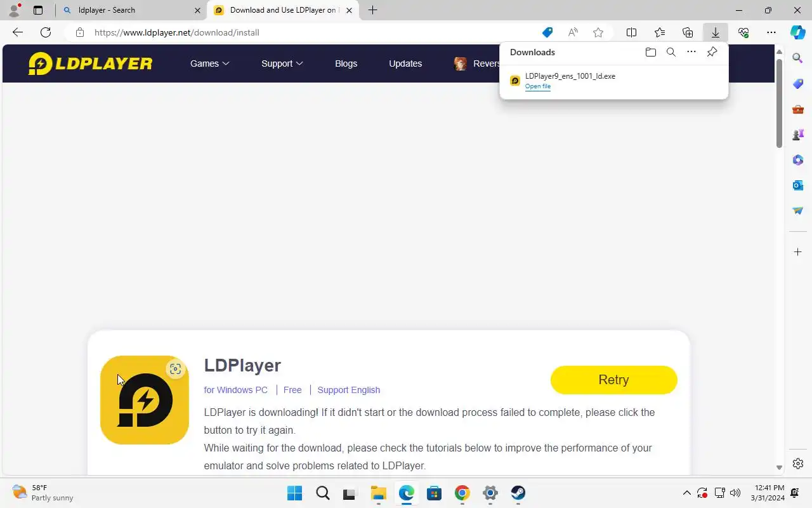Launch Steam from the taskbar
Image resolution: width=812 pixels, height=508 pixels.
coord(518,493)
